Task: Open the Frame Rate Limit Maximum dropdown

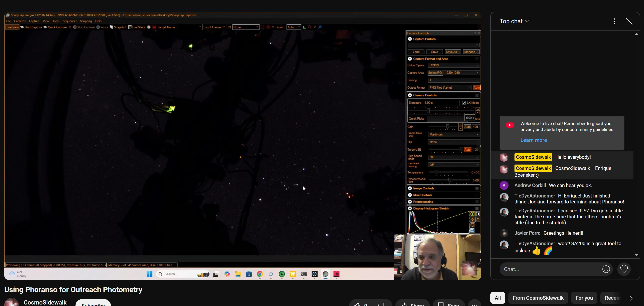Action: click(x=454, y=134)
